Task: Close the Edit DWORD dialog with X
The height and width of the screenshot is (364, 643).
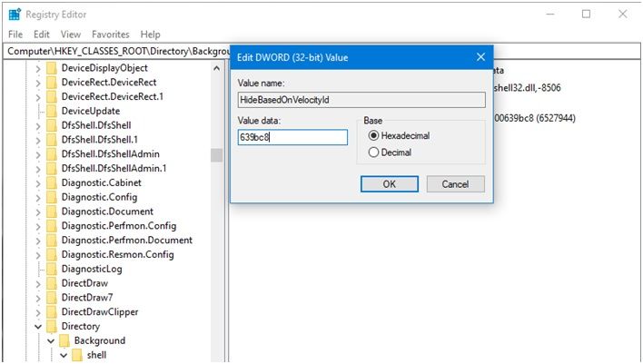Action: (480, 58)
